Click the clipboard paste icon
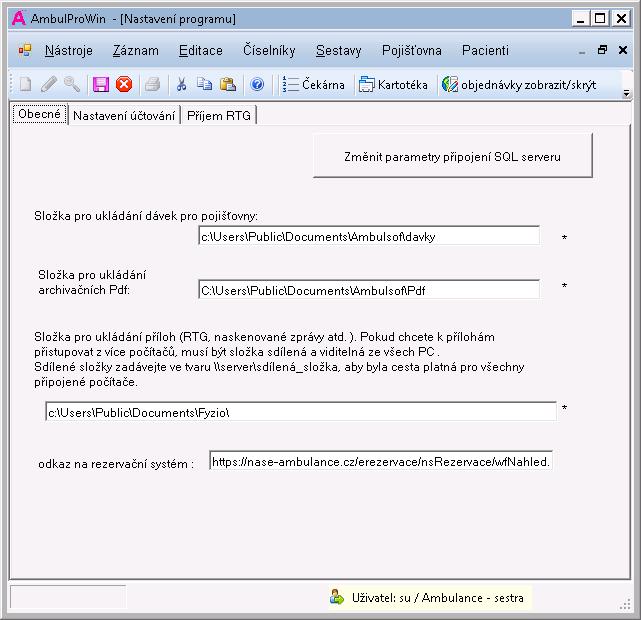The width and height of the screenshot is (641, 620). point(228,84)
